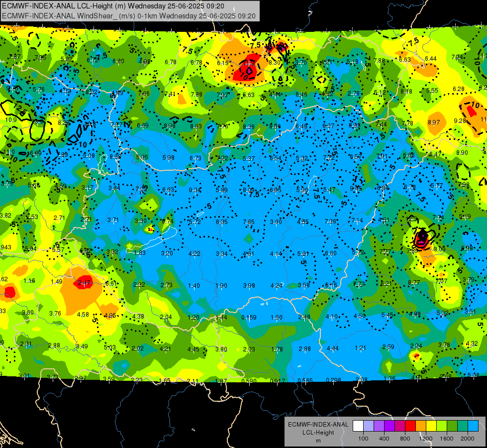Click the wind shear value 2.48
Image resolution: width=487 pixels, height=448 pixels.
[x=304, y=317]
